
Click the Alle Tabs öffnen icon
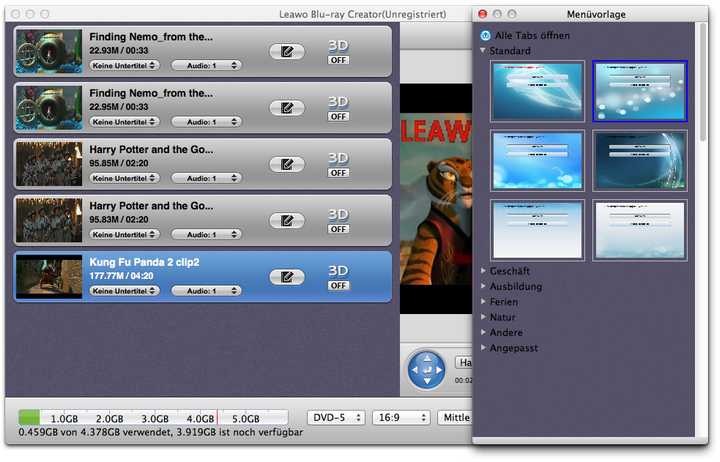[485, 35]
